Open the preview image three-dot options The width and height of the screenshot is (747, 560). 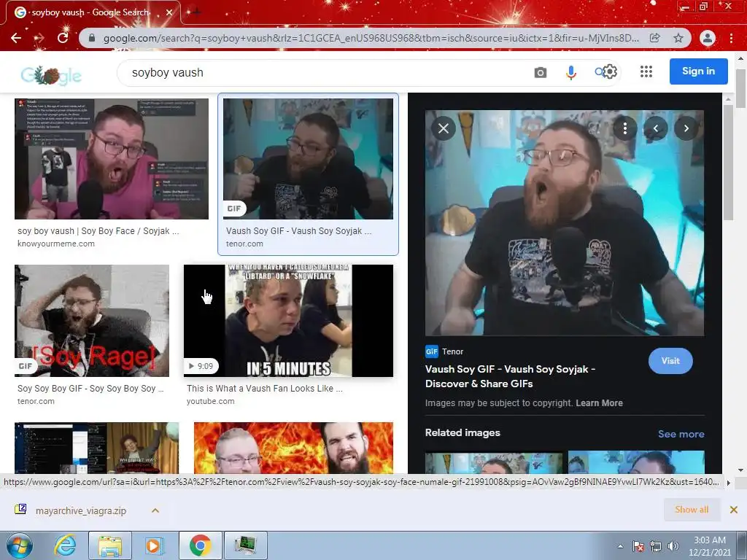pyautogui.click(x=625, y=128)
